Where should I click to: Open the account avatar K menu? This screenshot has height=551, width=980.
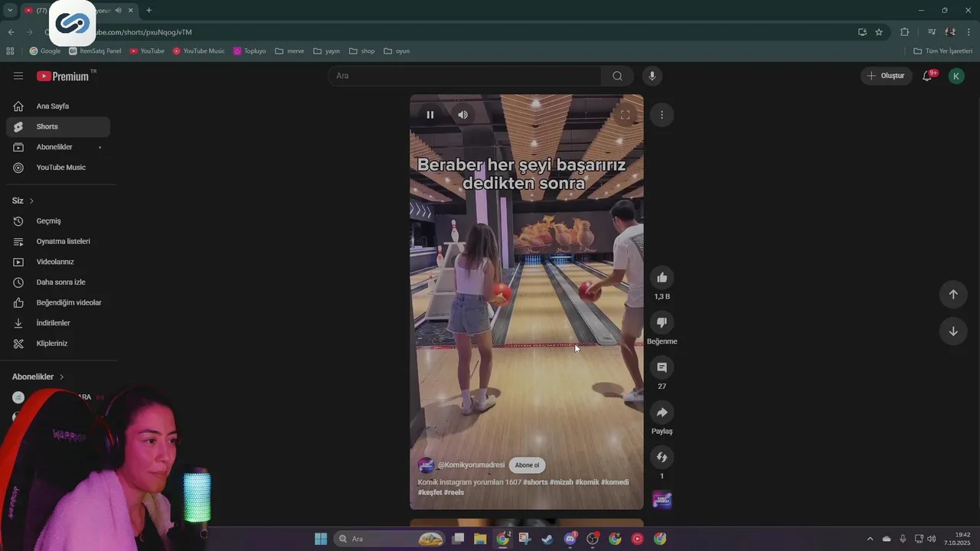(x=956, y=76)
